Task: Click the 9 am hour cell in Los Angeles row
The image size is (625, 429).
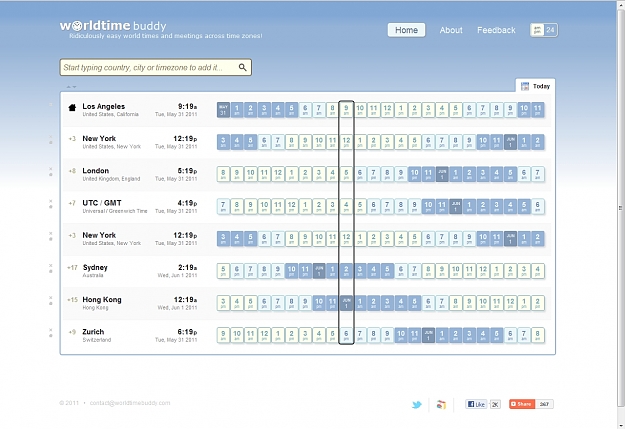Action: click(x=346, y=110)
